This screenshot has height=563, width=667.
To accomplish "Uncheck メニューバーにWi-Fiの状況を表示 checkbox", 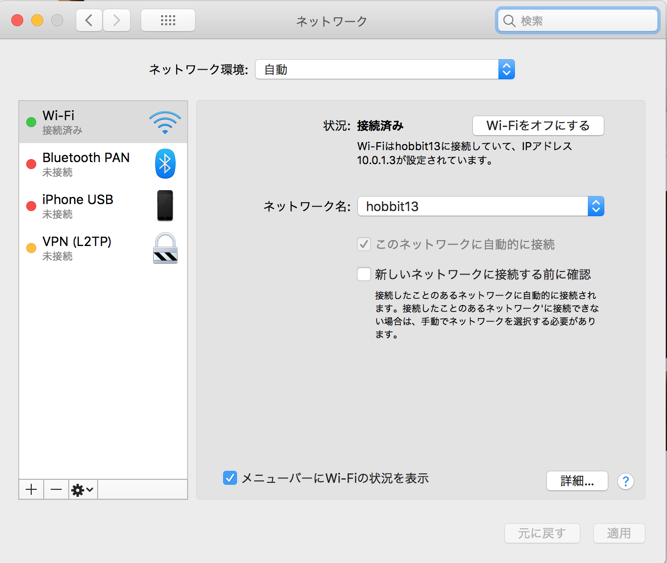I will [x=230, y=478].
